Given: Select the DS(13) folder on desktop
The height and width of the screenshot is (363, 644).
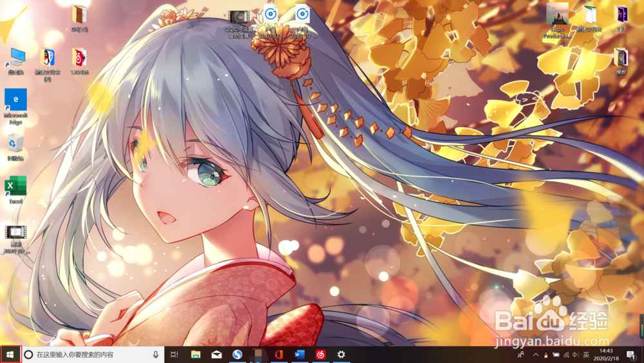Looking at the screenshot, I should click(x=79, y=19).
